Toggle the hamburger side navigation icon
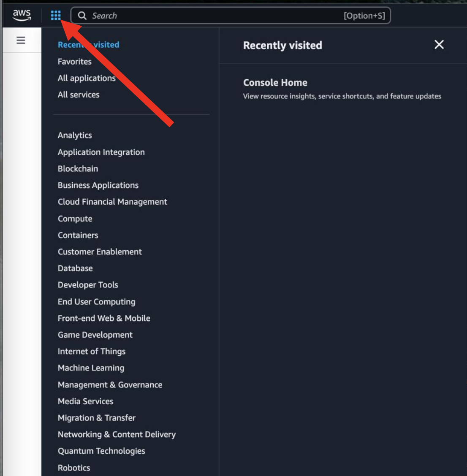Viewport: 467px width, 476px height. point(21,41)
